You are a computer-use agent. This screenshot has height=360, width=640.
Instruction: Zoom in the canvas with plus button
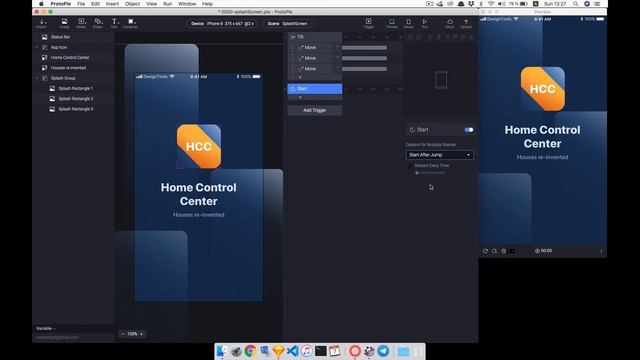[142, 334]
